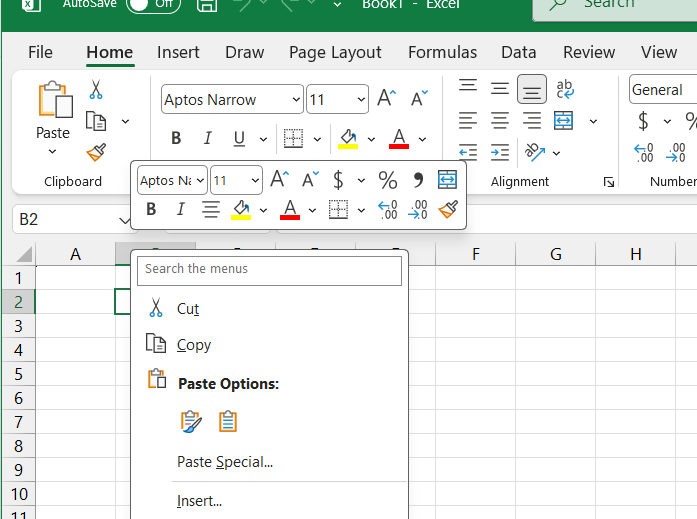The image size is (697, 519).
Task: Switch to the Data tab
Action: [x=518, y=52]
